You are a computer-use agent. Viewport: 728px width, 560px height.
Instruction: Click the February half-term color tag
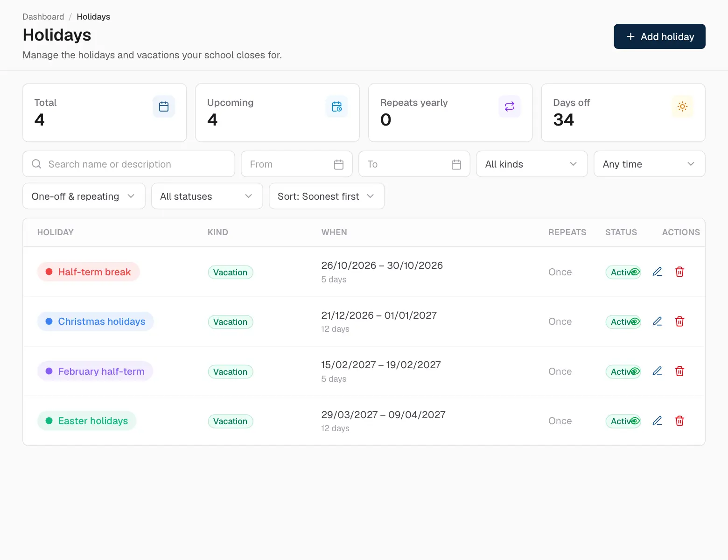[x=95, y=371]
